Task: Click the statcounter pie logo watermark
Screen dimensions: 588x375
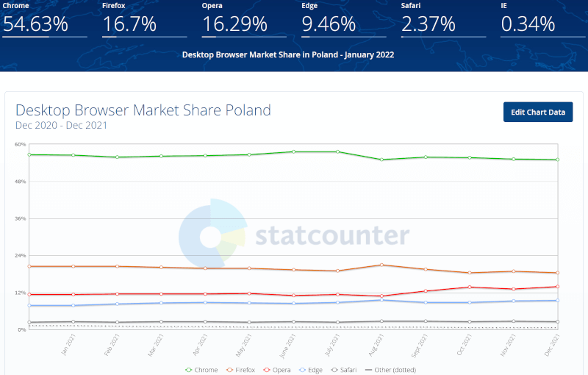Action: coord(212,235)
